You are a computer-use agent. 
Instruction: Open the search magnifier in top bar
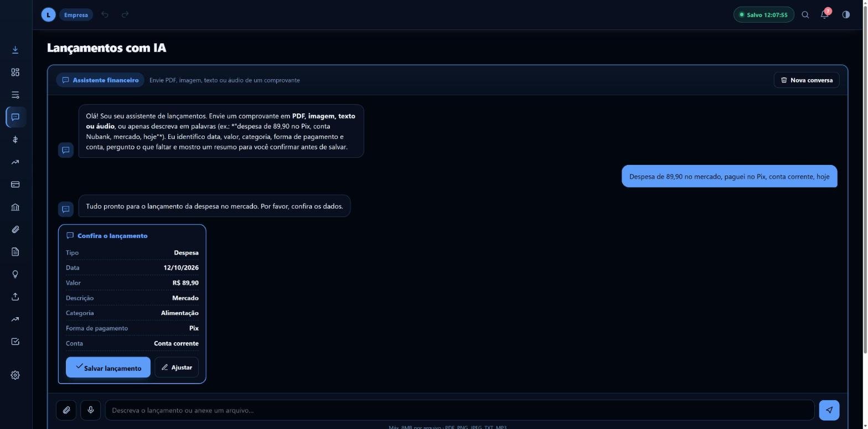point(805,15)
